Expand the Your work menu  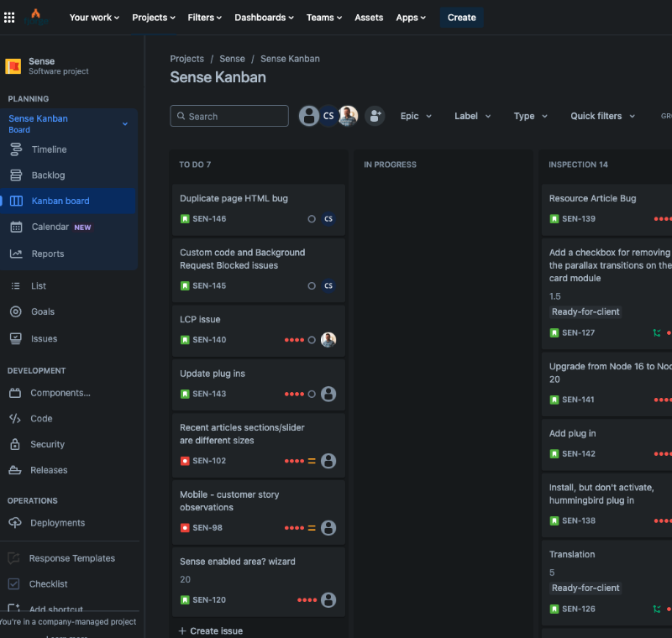[x=94, y=18]
